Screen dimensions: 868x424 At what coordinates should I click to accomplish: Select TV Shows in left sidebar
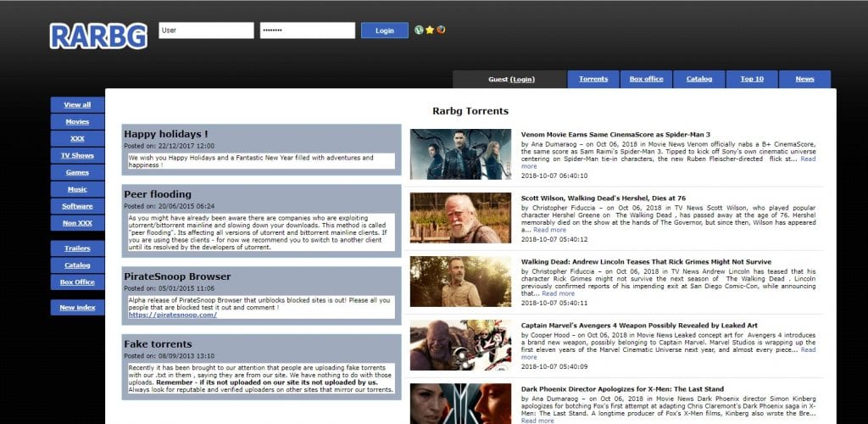(x=77, y=156)
